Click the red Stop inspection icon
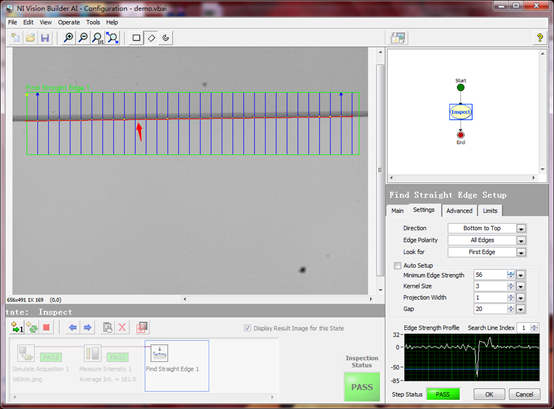 (46, 328)
